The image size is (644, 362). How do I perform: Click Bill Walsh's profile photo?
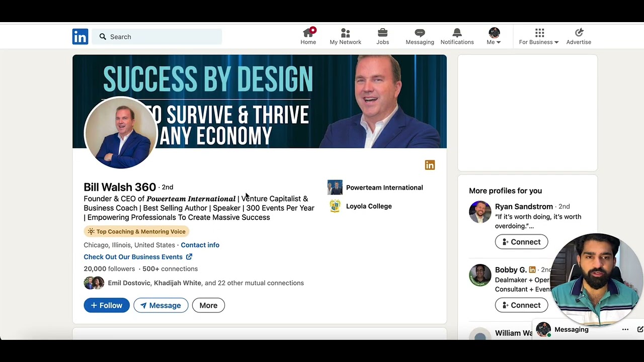[121, 133]
